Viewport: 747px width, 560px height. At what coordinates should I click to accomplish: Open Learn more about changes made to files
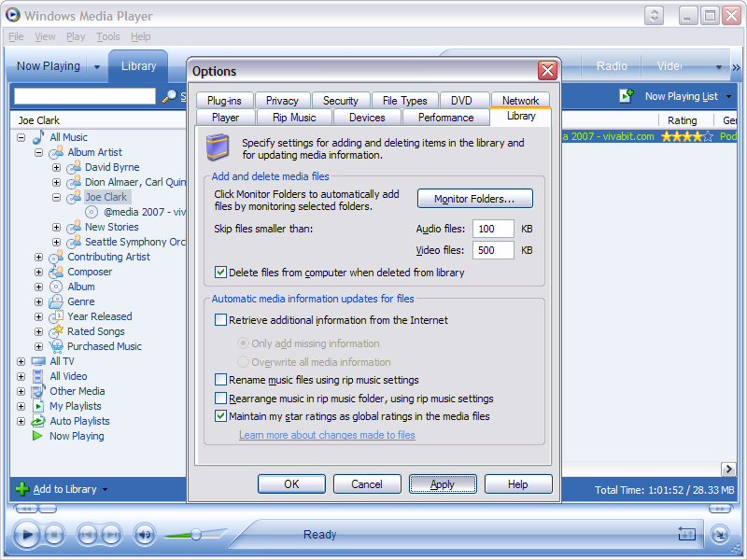[x=327, y=435]
